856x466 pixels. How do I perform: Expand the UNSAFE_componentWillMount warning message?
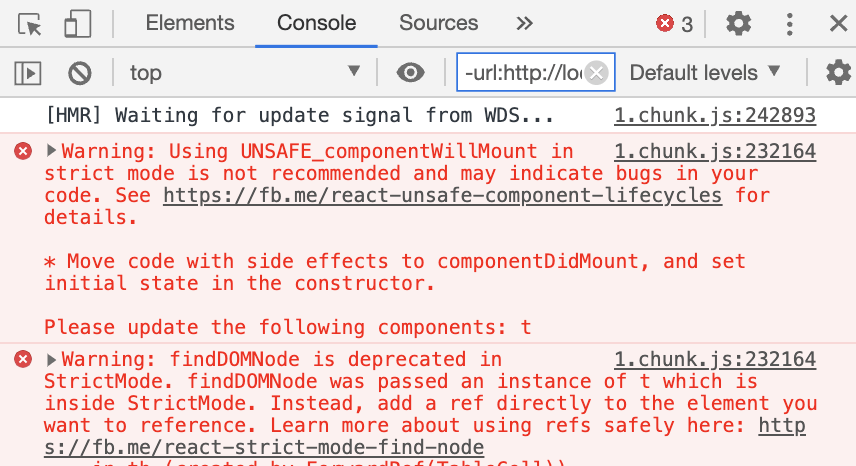pos(53,152)
